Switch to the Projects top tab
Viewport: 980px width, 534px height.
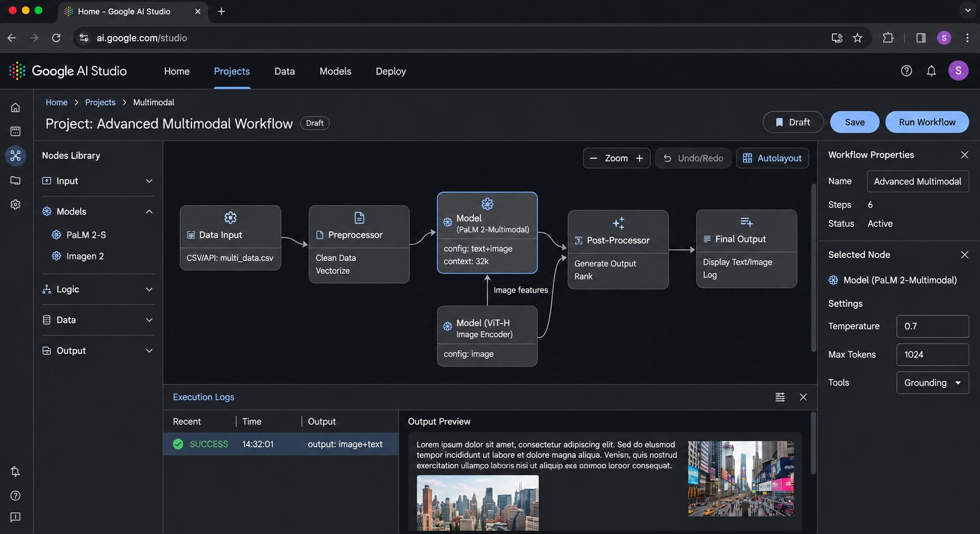click(232, 71)
